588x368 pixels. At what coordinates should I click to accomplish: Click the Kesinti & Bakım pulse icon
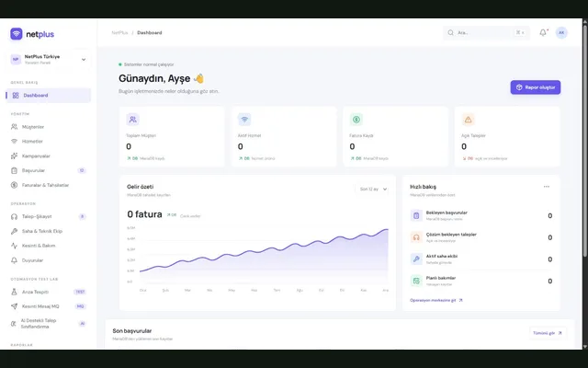tap(15, 246)
